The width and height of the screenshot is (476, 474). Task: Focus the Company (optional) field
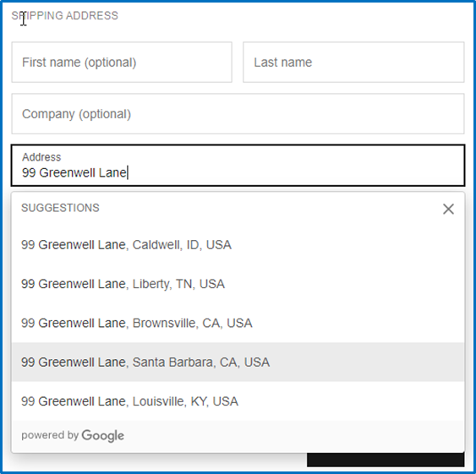point(238,114)
